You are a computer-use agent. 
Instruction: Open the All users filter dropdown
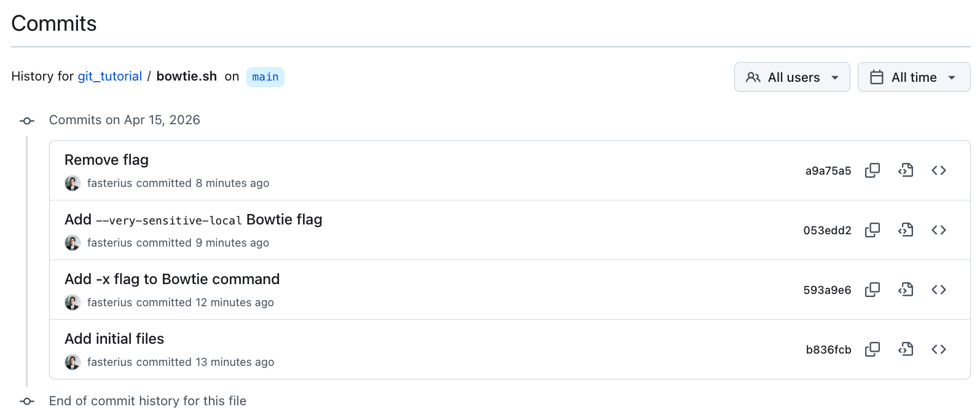click(x=792, y=77)
